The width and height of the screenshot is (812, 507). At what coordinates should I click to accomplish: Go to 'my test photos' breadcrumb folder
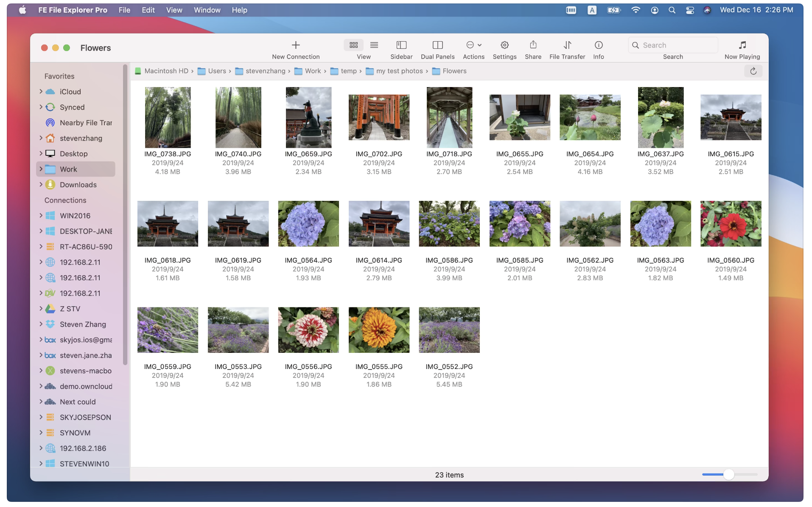coord(399,71)
